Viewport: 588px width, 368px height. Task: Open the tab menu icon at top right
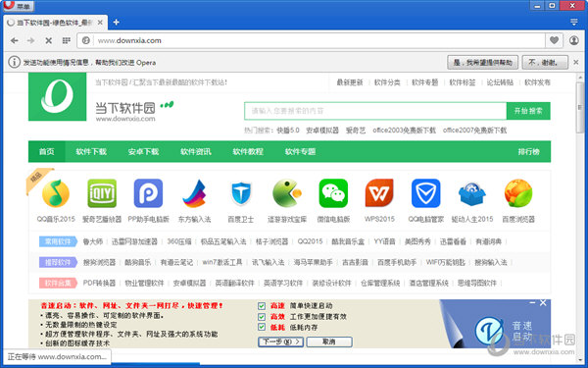[573, 23]
